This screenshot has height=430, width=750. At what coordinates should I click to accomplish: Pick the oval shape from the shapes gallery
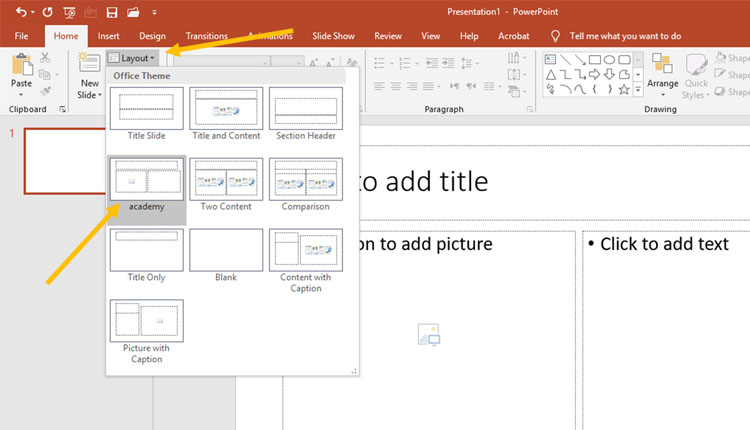click(609, 59)
